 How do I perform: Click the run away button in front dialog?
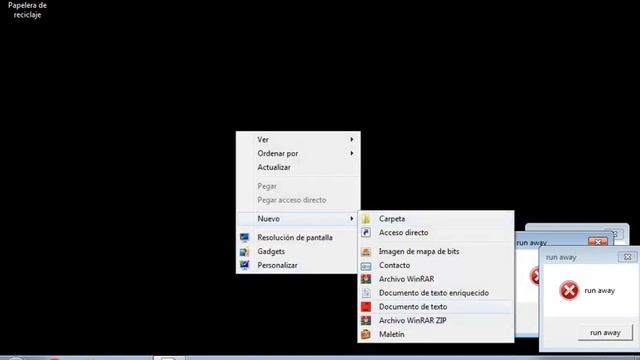point(605,333)
